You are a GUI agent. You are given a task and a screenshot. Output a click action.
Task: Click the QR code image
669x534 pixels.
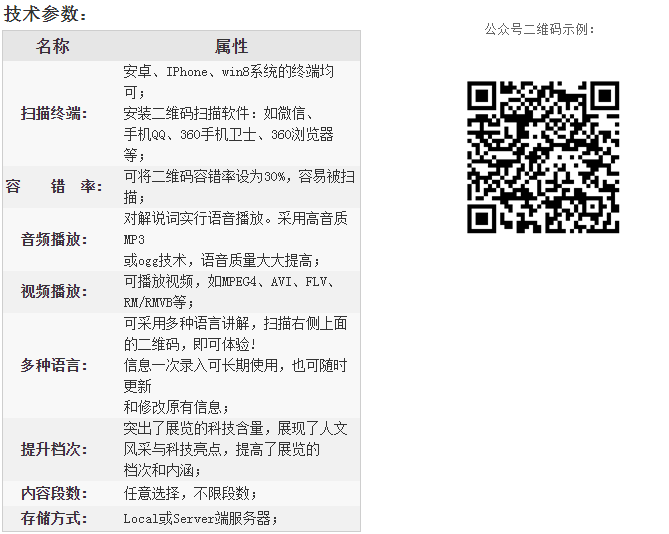pyautogui.click(x=543, y=157)
